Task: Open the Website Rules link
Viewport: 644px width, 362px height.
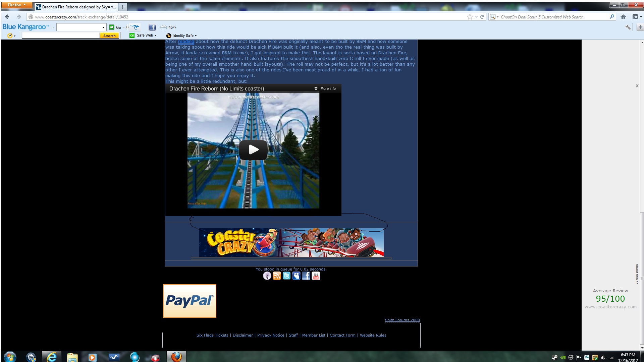Action: [373, 335]
